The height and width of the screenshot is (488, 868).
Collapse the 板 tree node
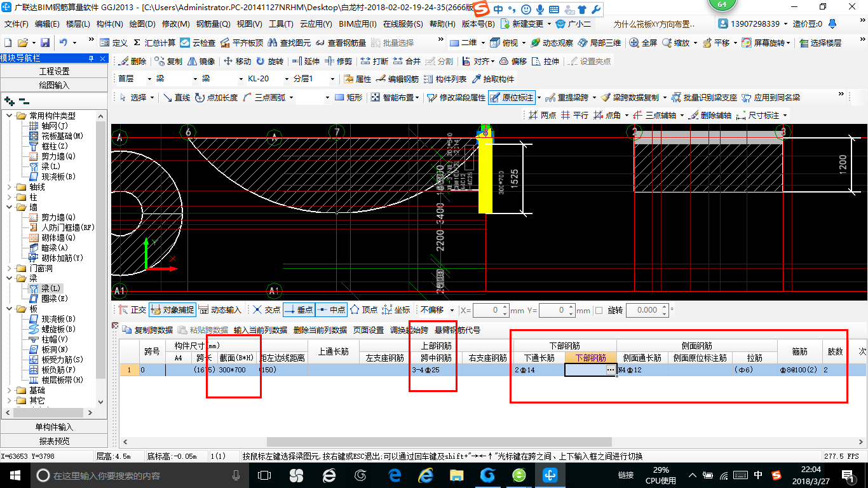pyautogui.click(x=10, y=309)
